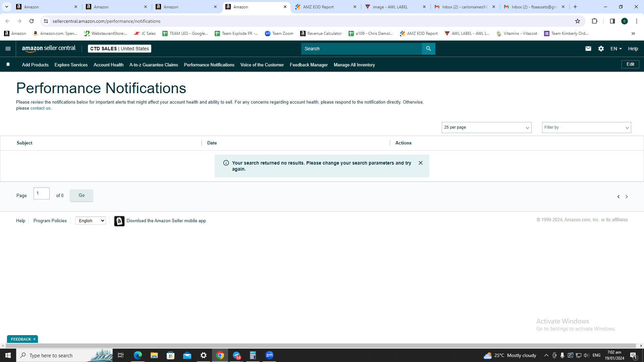Click the amazon seller central logo

(x=49, y=49)
